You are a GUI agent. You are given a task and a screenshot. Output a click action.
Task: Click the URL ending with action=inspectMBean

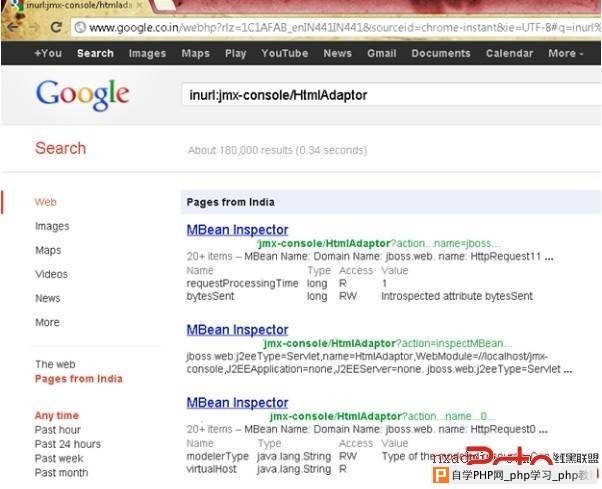(388, 343)
